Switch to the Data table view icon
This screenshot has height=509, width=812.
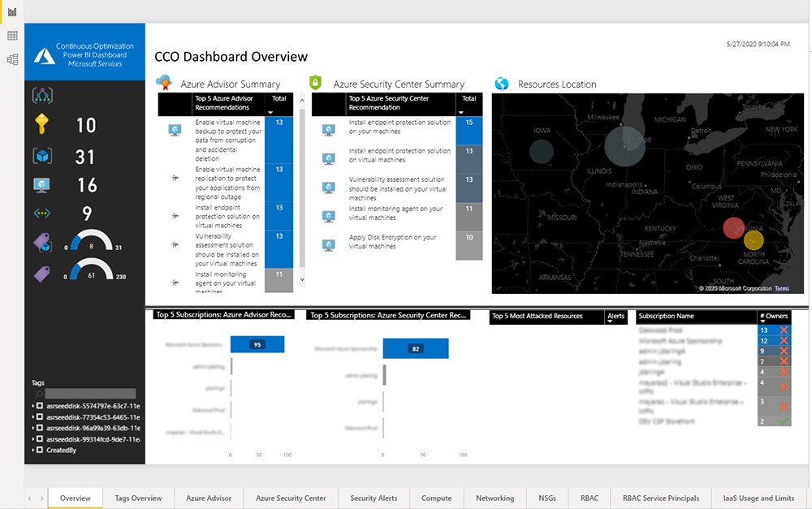coord(12,35)
